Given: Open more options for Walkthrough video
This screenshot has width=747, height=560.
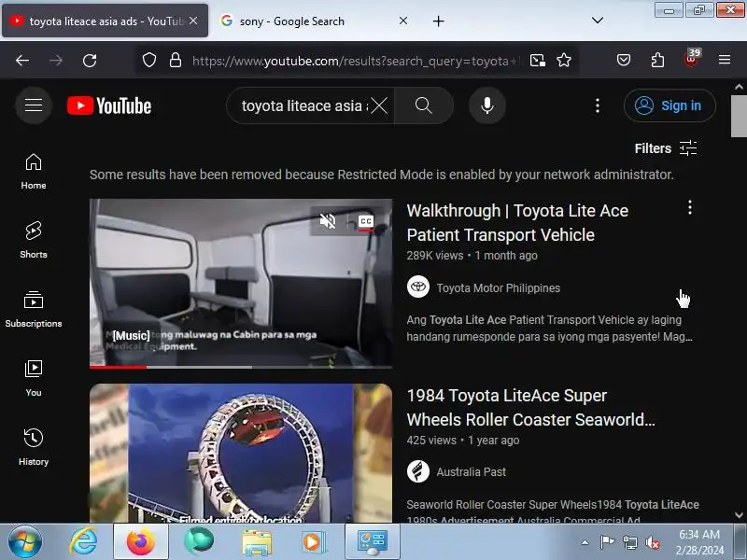Looking at the screenshot, I should point(689,207).
